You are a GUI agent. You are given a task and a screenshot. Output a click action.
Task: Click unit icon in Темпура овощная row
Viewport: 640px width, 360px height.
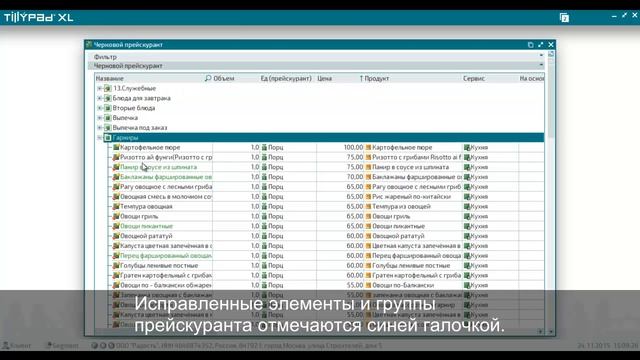tap(264, 206)
